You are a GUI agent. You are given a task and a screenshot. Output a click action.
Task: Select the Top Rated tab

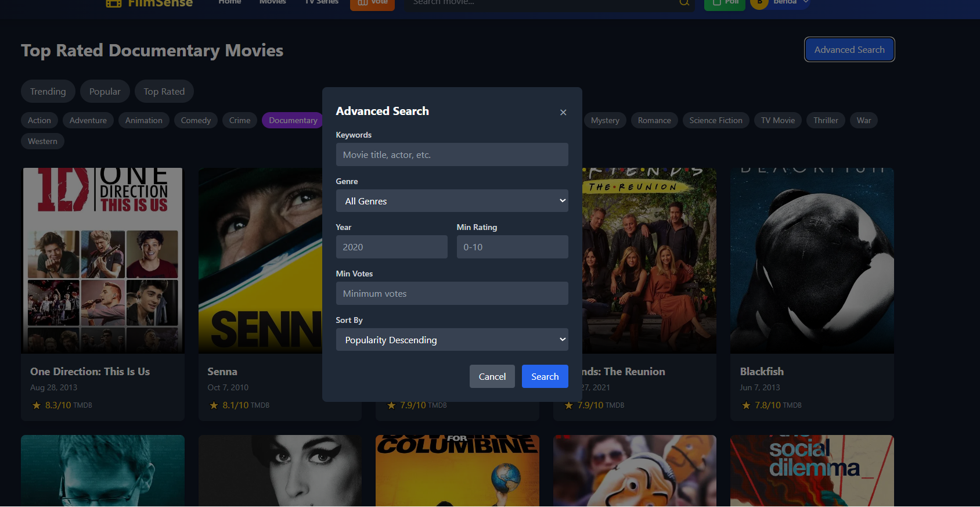coord(164,91)
